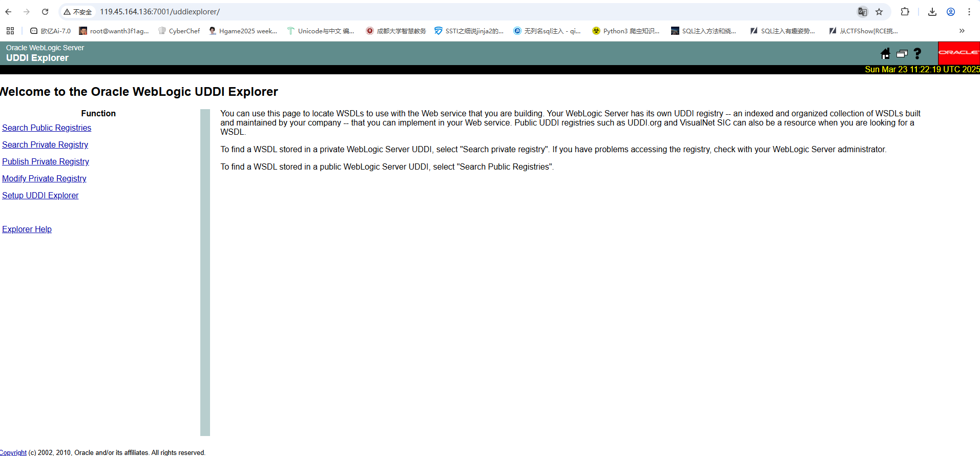Screen dimensions: 980x456
Task: Open the Search Public Registries link
Action: click(47, 128)
